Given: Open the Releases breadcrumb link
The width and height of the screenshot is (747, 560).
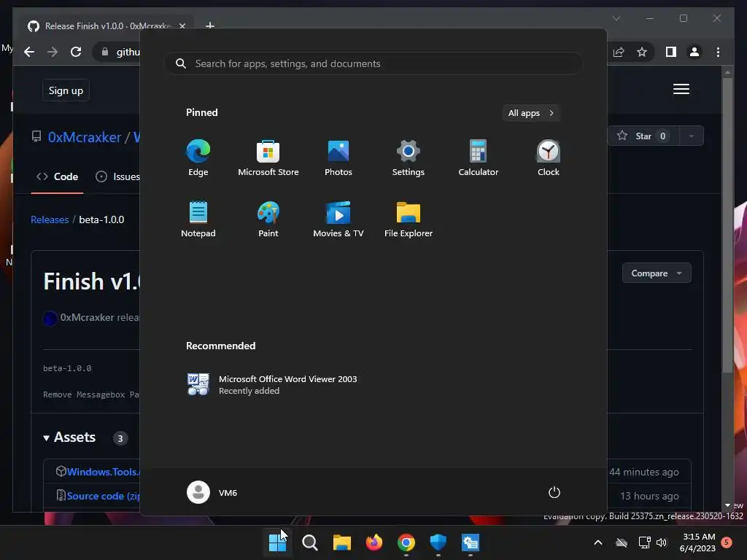Looking at the screenshot, I should click(50, 219).
